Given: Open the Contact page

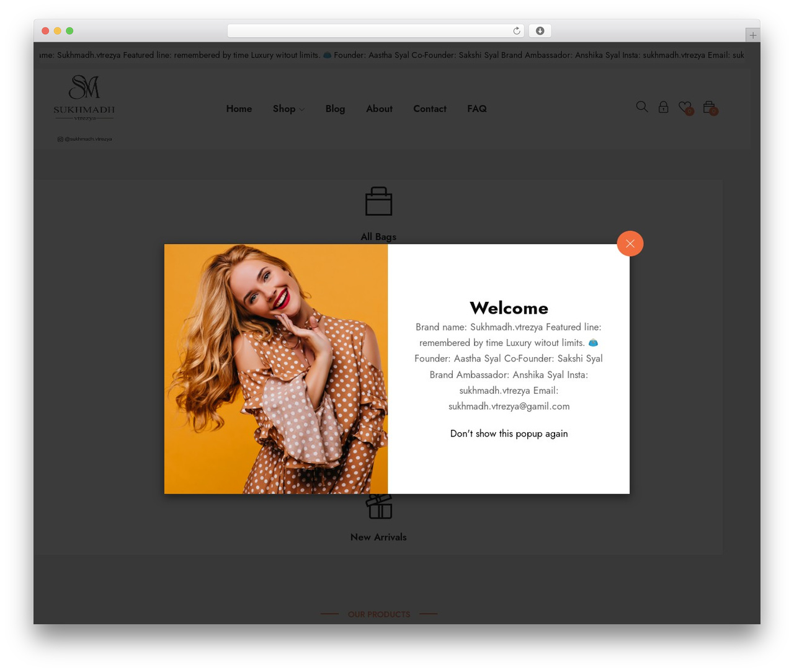Looking at the screenshot, I should click(x=430, y=108).
